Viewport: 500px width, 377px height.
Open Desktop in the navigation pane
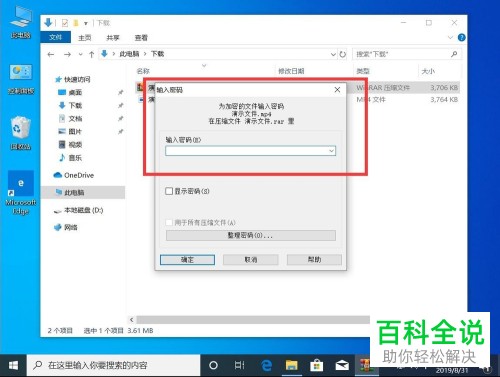[70, 92]
